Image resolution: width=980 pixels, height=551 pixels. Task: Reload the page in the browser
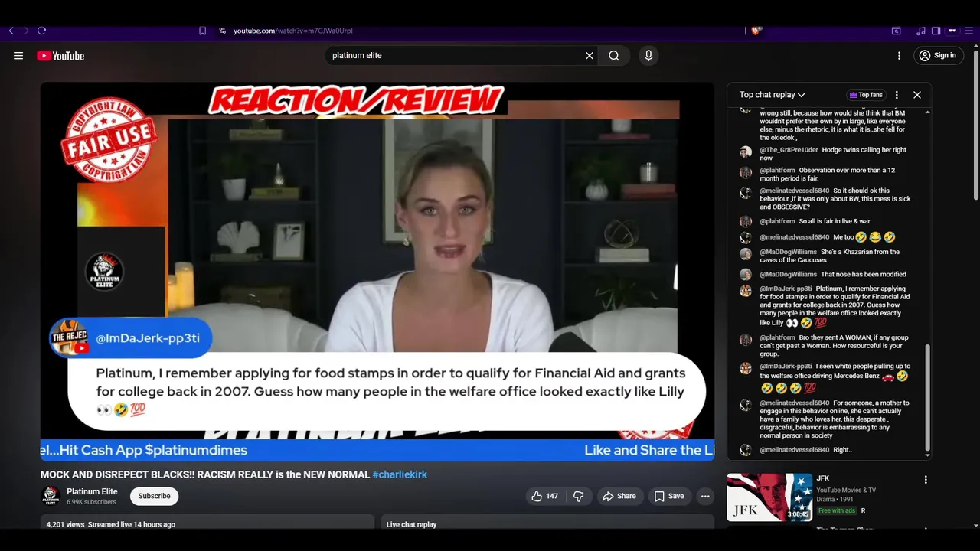[x=42, y=31]
